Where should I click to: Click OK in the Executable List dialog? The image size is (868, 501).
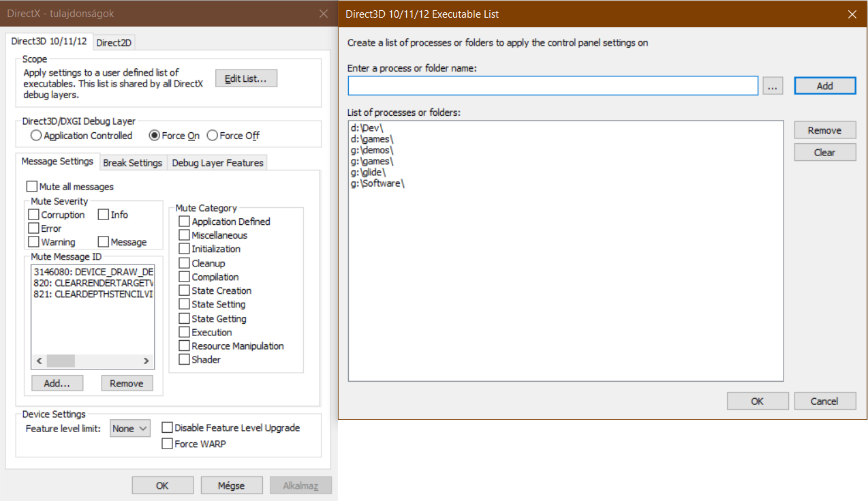[x=758, y=401]
